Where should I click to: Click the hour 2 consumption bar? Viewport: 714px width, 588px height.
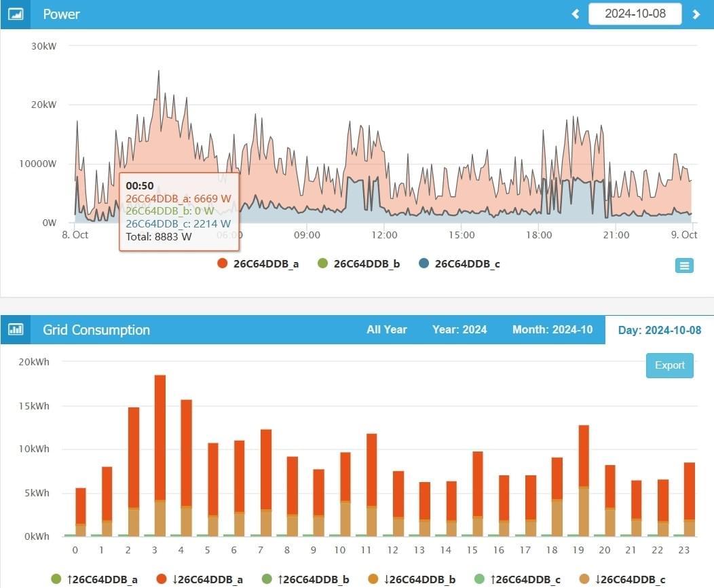tap(134, 471)
